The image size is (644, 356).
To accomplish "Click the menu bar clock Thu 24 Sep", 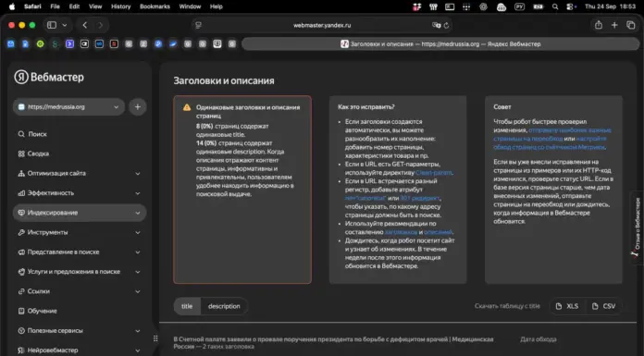I will pyautogui.click(x=610, y=6).
